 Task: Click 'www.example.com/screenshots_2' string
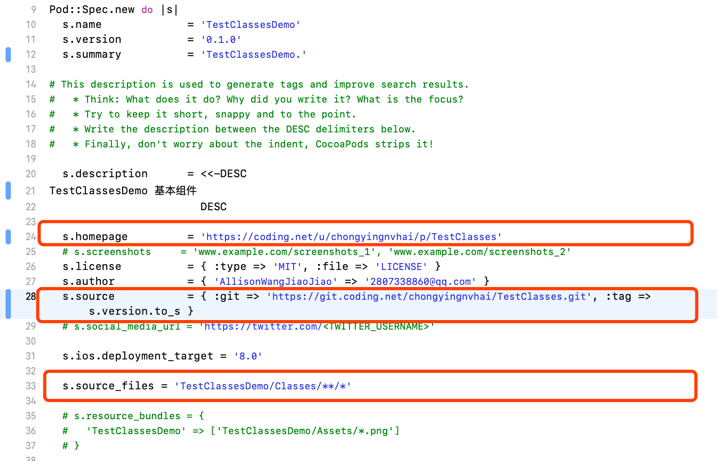click(x=479, y=252)
